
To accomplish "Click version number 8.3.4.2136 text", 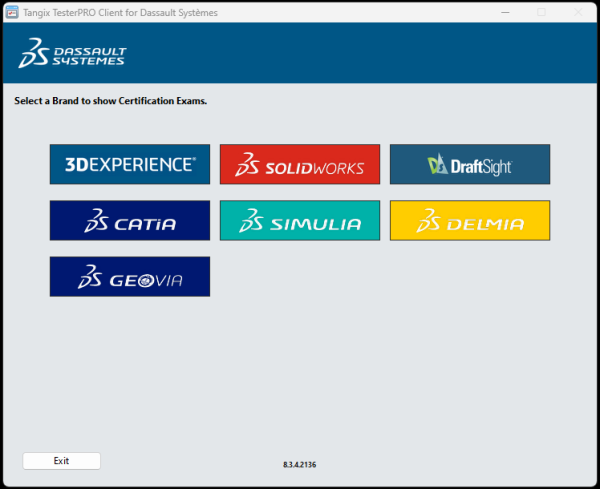I will (x=300, y=465).
